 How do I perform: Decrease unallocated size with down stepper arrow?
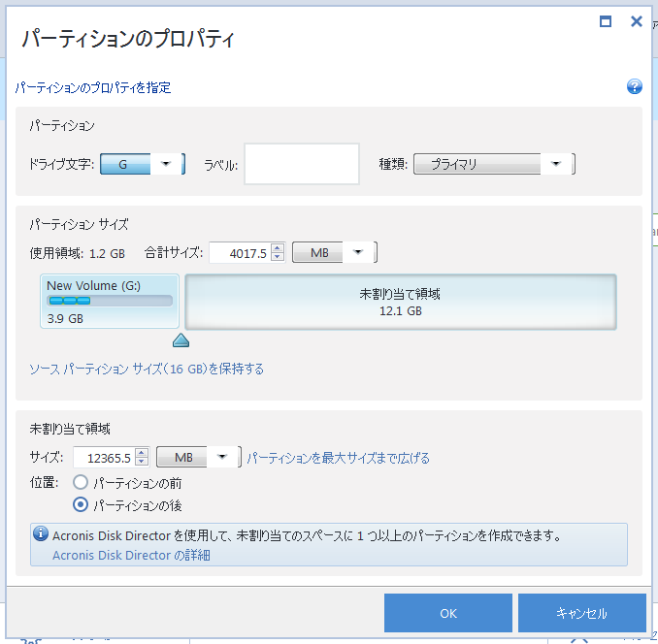point(143,462)
